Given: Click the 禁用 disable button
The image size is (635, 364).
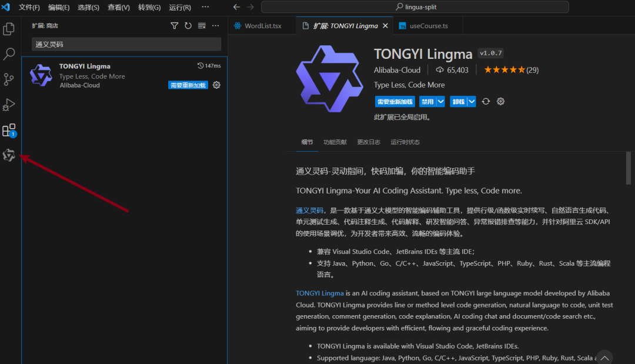Looking at the screenshot, I should click(427, 102).
